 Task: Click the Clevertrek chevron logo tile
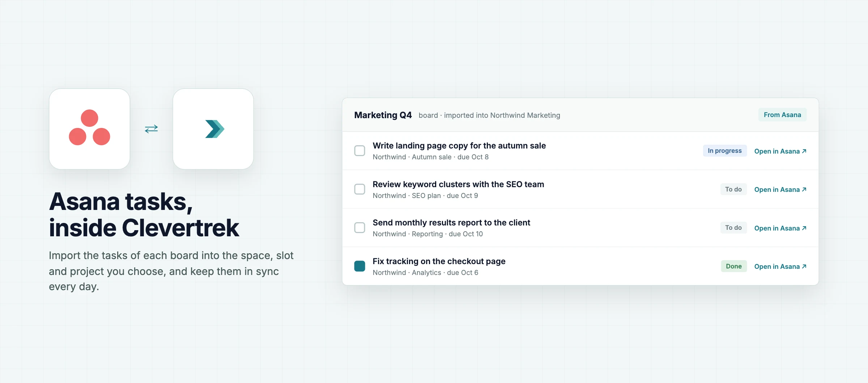[213, 129]
